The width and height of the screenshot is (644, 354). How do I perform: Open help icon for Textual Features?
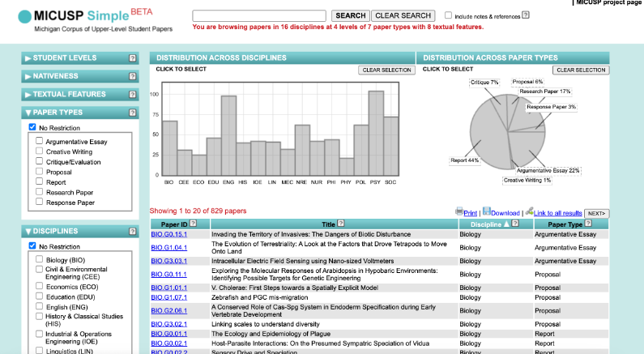pos(132,94)
